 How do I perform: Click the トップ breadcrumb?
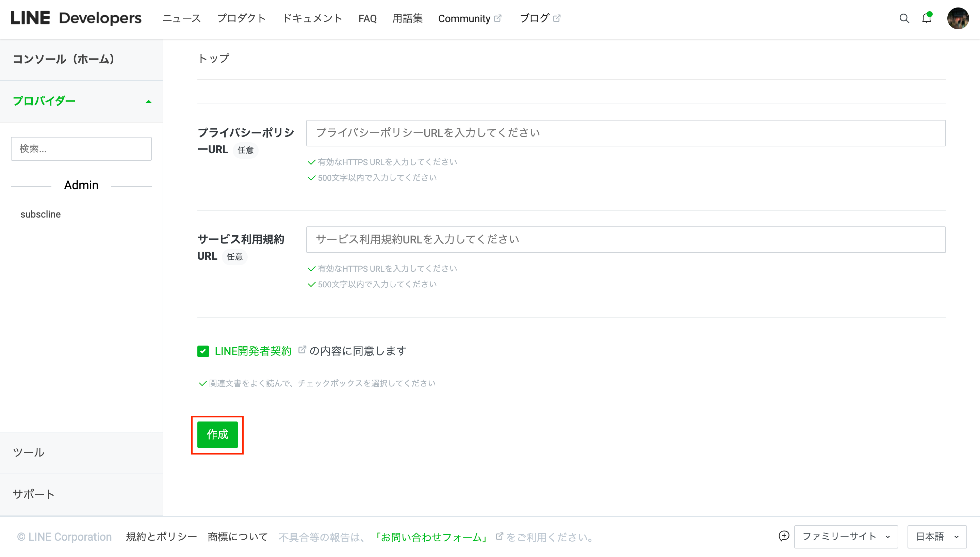coord(213,58)
